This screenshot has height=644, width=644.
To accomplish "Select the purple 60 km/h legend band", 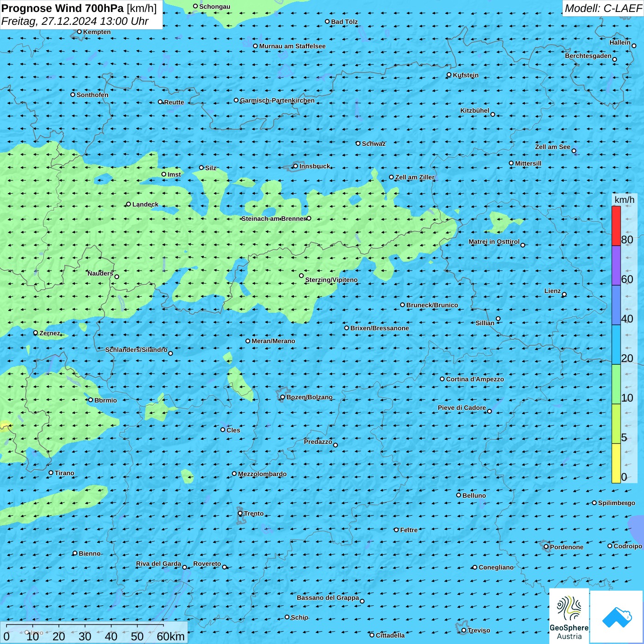I will tap(616, 265).
